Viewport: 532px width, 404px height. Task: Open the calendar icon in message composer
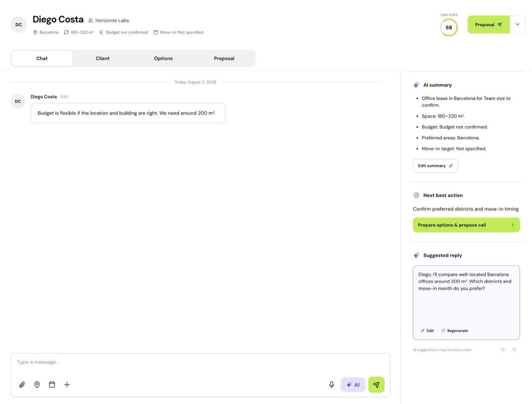[52, 385]
